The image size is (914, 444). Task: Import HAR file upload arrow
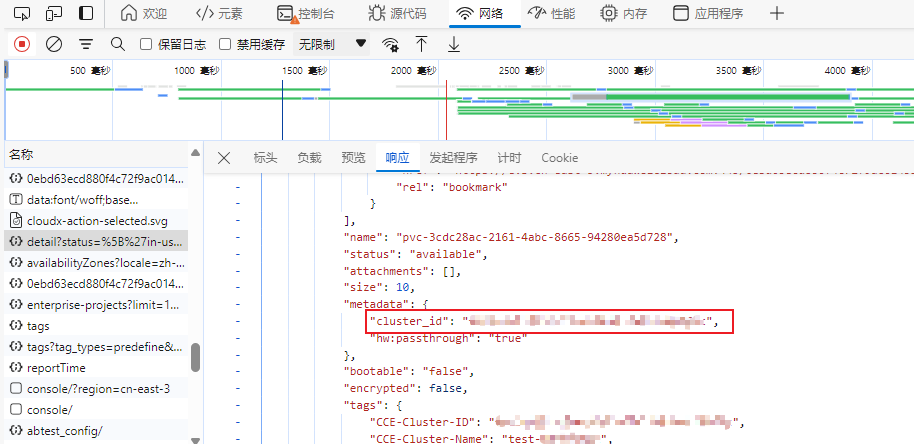(421, 44)
